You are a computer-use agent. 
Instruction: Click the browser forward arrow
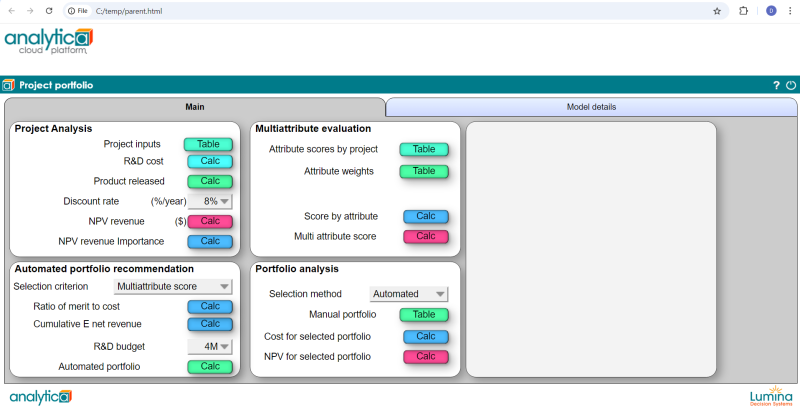30,11
